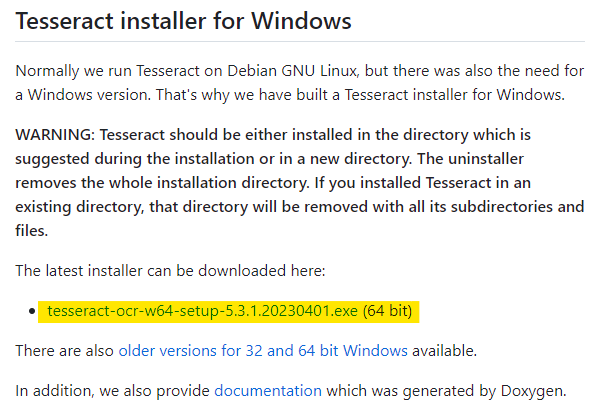Open older versions for 32 and 64 bit Windows

point(263,351)
